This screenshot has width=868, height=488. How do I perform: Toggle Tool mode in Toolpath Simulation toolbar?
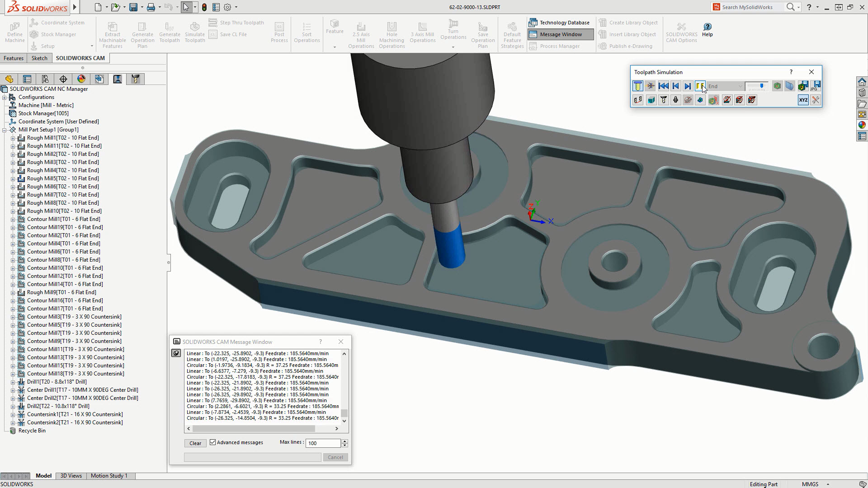pos(637,86)
